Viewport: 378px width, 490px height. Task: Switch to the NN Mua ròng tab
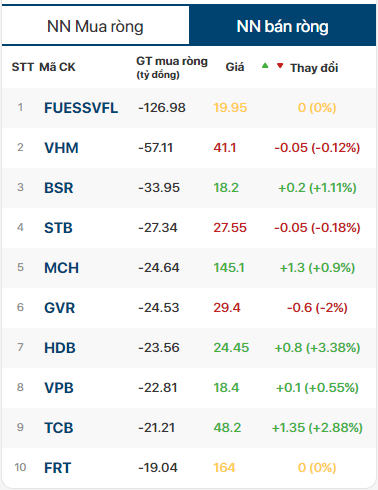(95, 26)
